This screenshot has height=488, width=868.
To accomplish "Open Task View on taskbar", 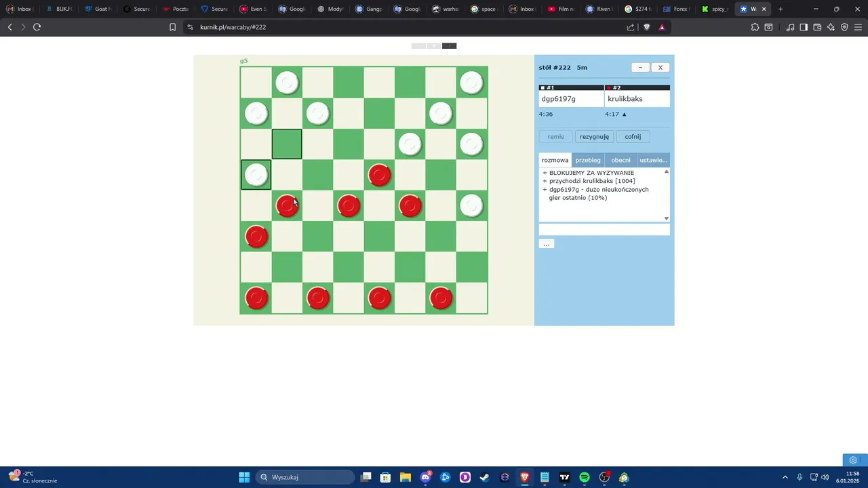I will (366, 477).
